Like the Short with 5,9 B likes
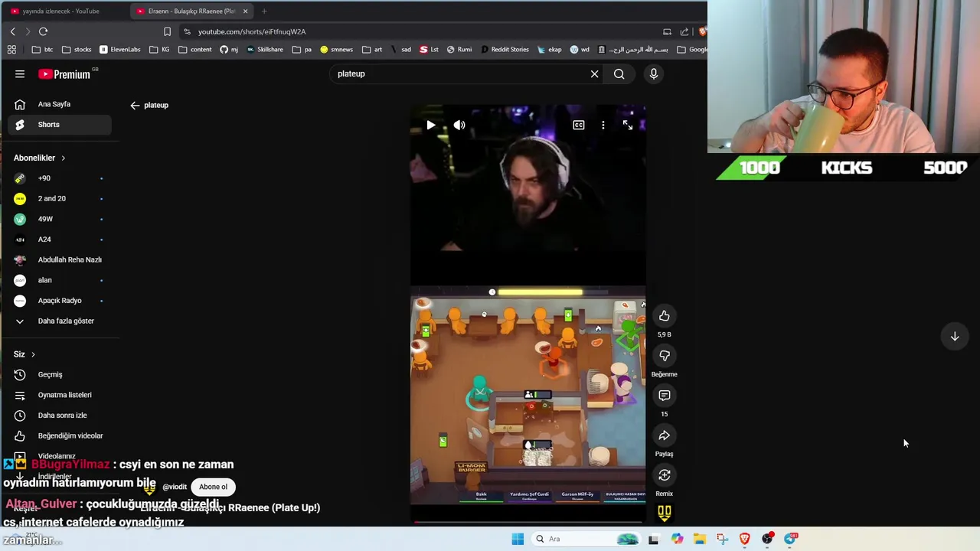Viewport: 980px width, 551px height. pyautogui.click(x=664, y=316)
